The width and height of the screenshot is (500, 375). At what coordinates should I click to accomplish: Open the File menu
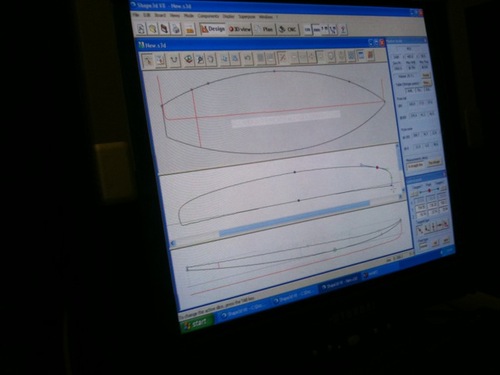tap(135, 15)
